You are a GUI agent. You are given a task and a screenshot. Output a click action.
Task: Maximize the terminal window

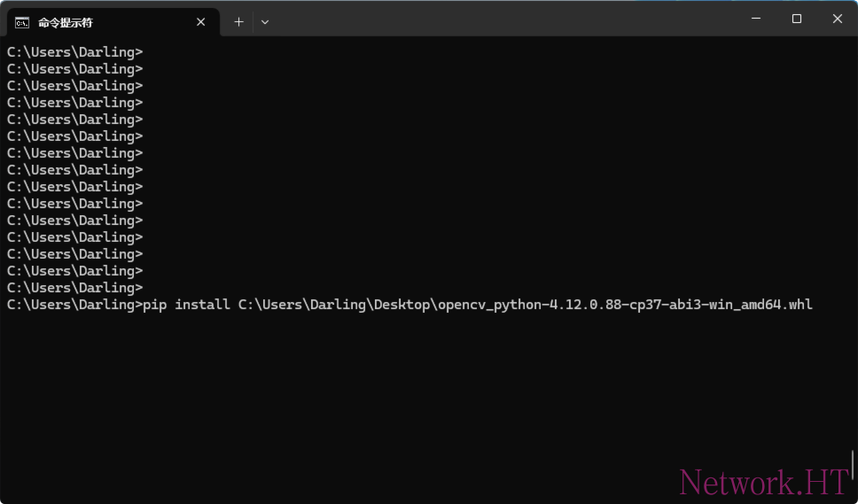point(797,19)
